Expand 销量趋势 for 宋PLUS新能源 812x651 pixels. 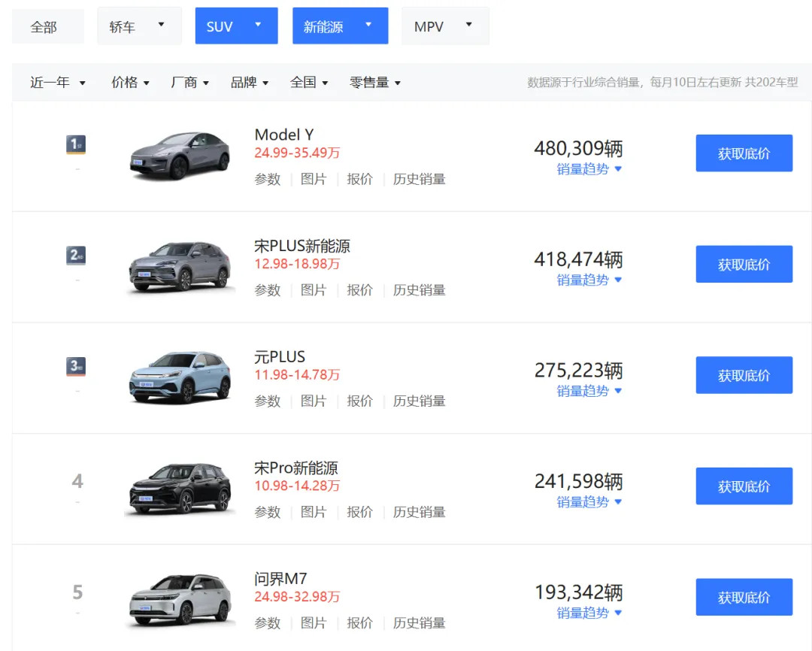click(589, 280)
